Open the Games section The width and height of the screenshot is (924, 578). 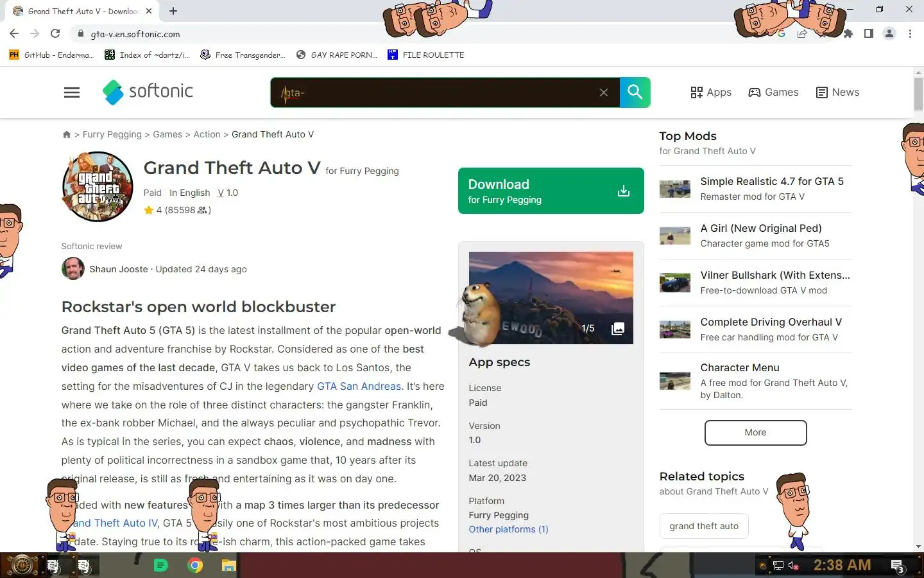[773, 92]
